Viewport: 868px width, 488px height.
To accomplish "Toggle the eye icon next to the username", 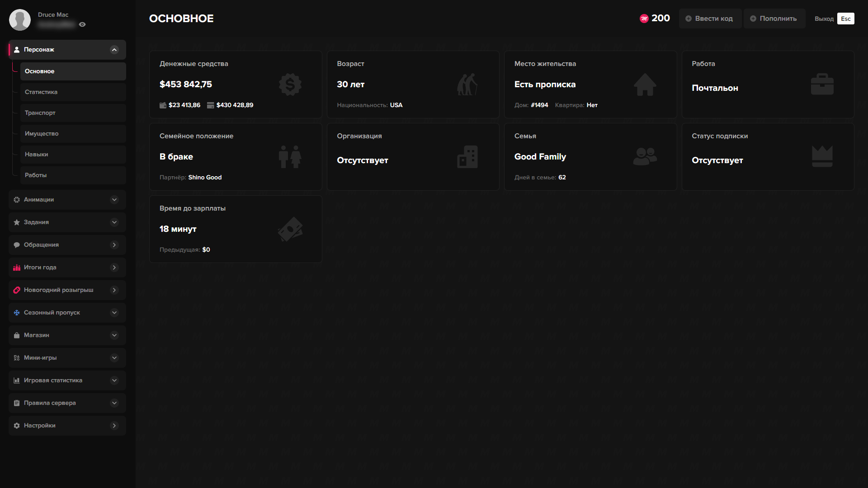I will (82, 24).
